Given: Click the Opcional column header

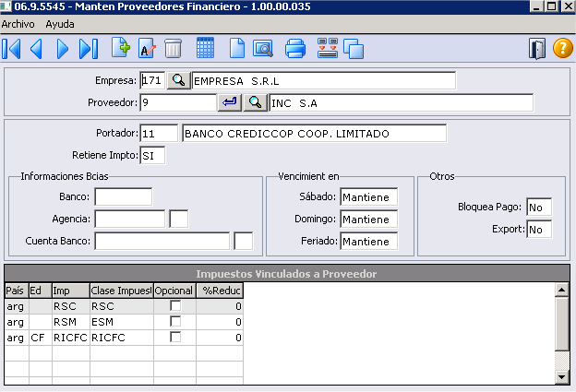Looking at the screenshot, I should [174, 291].
